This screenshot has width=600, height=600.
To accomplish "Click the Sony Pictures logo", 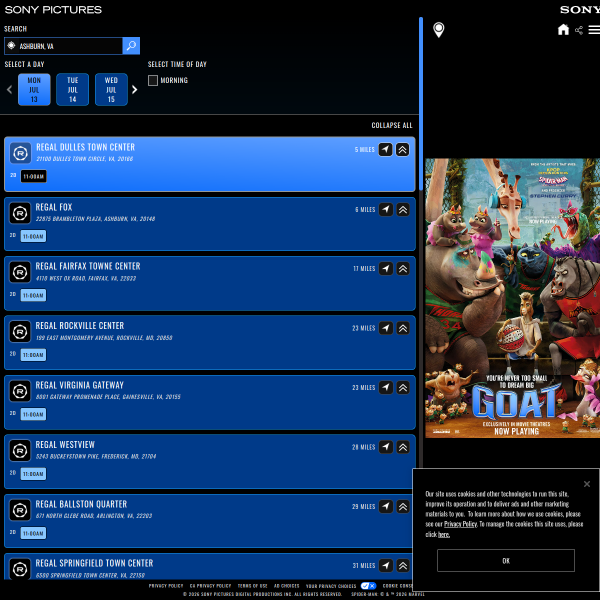I will (53, 10).
